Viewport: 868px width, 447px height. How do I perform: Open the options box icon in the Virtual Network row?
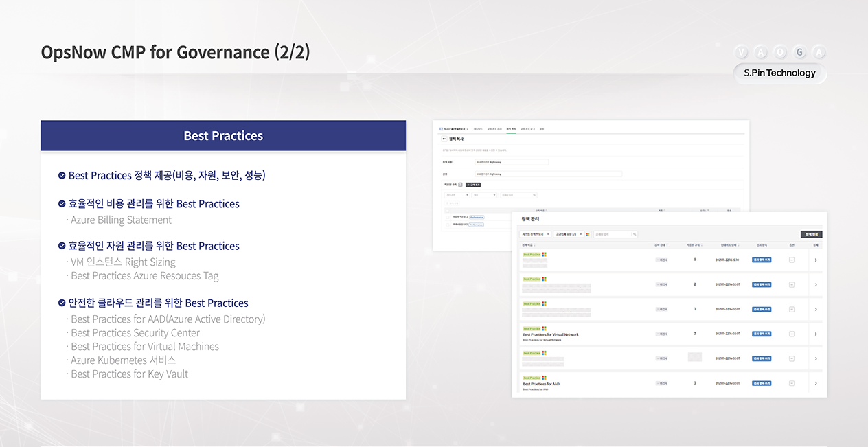pyautogui.click(x=792, y=334)
